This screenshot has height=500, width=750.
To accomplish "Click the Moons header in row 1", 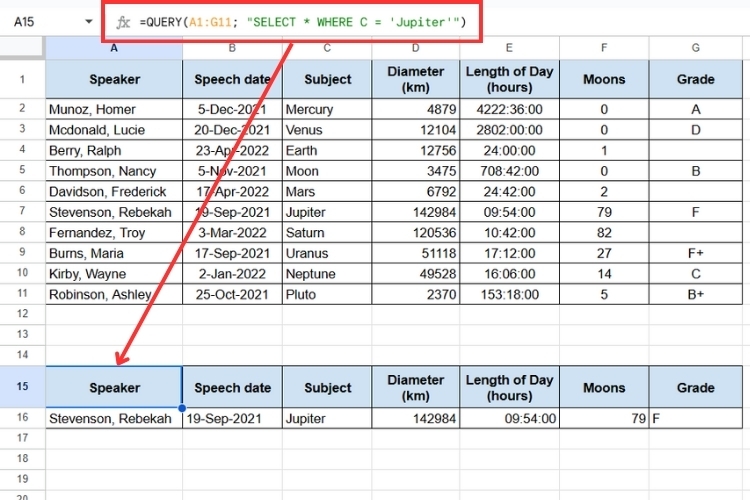I will (604, 79).
